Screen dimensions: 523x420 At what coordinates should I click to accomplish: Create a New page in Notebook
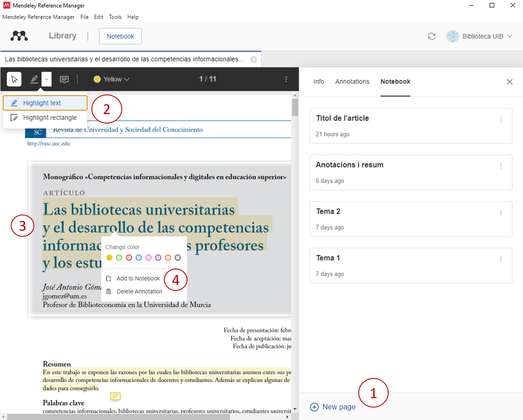(333, 407)
